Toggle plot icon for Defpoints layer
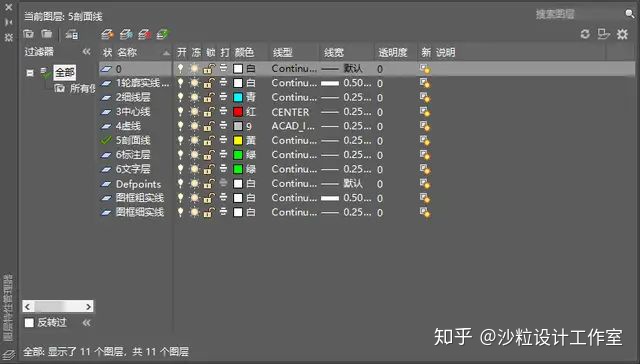Screen dimensions: 640x364 click(x=223, y=183)
